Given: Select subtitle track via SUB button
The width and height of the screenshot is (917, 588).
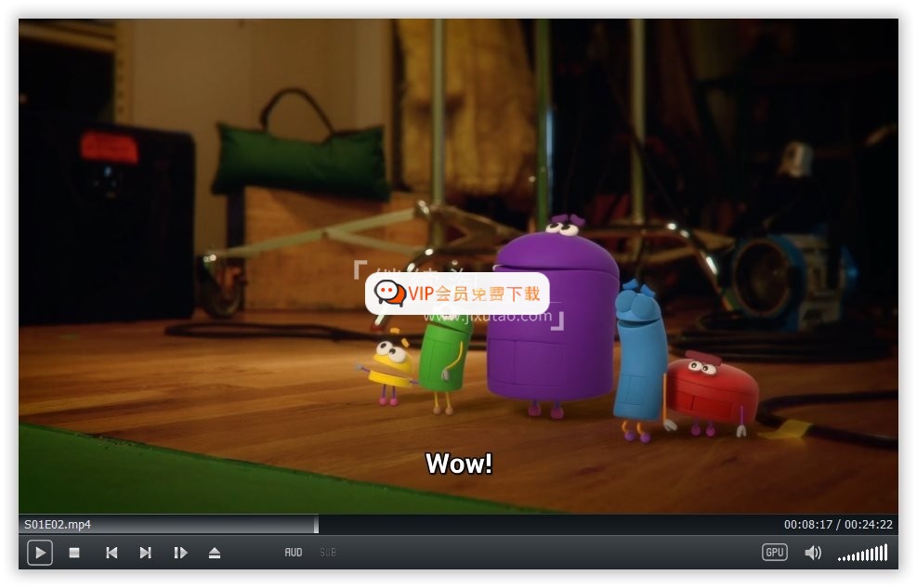Looking at the screenshot, I should (327, 553).
